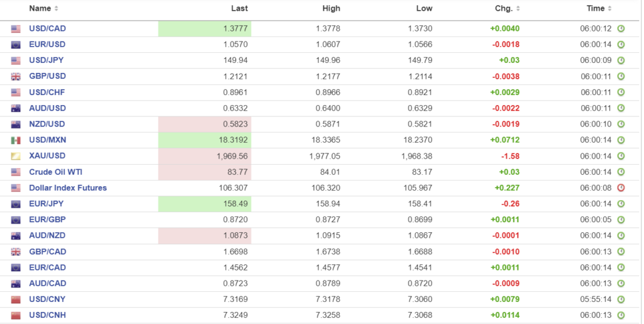Click the Low column header
This screenshot has width=644, height=324.
(424, 9)
